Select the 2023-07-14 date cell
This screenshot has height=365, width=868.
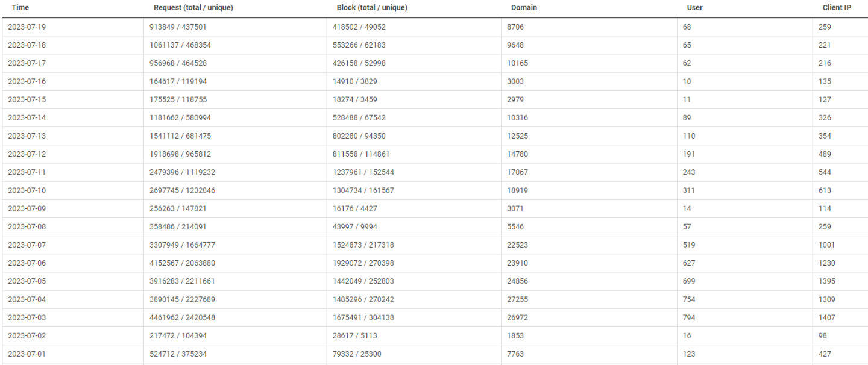tap(27, 118)
